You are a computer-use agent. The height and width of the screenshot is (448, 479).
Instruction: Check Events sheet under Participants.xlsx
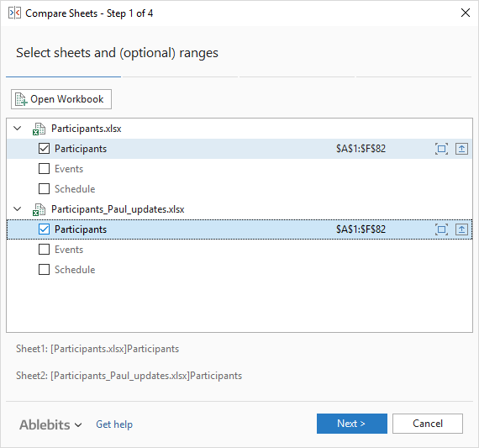(44, 169)
